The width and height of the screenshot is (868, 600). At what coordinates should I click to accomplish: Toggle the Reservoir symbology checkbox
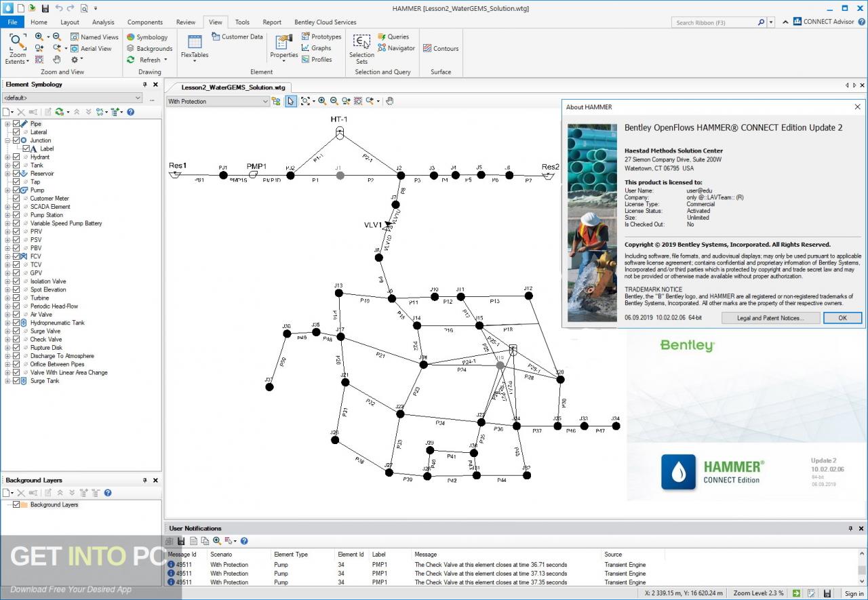(16, 174)
